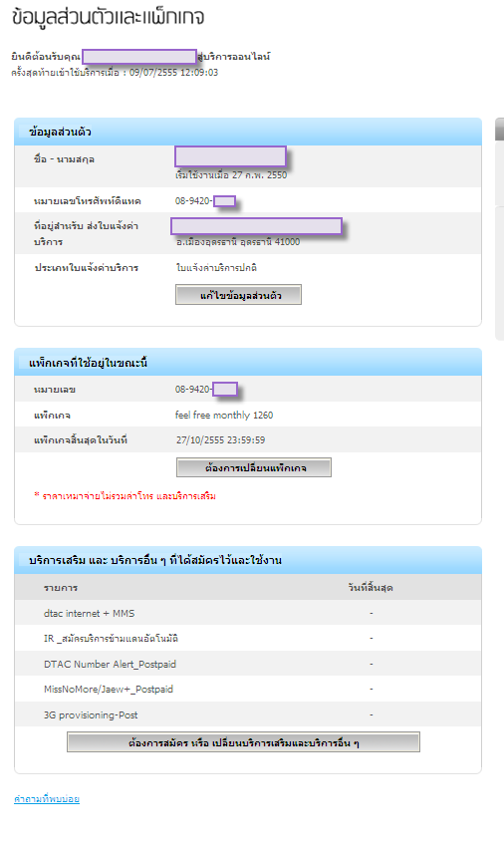Click the vertical scrollbar on the right
This screenshot has width=504, height=851.
499,228
